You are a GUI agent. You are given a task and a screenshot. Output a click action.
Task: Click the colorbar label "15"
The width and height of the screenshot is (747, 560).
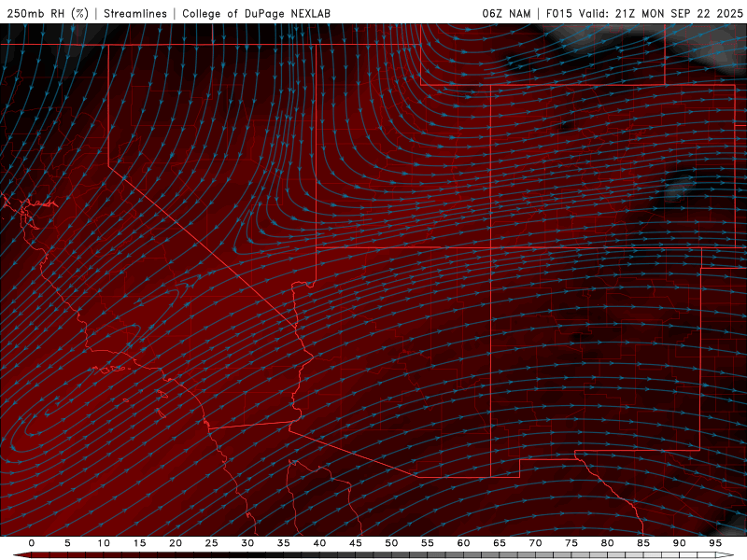[139, 543]
